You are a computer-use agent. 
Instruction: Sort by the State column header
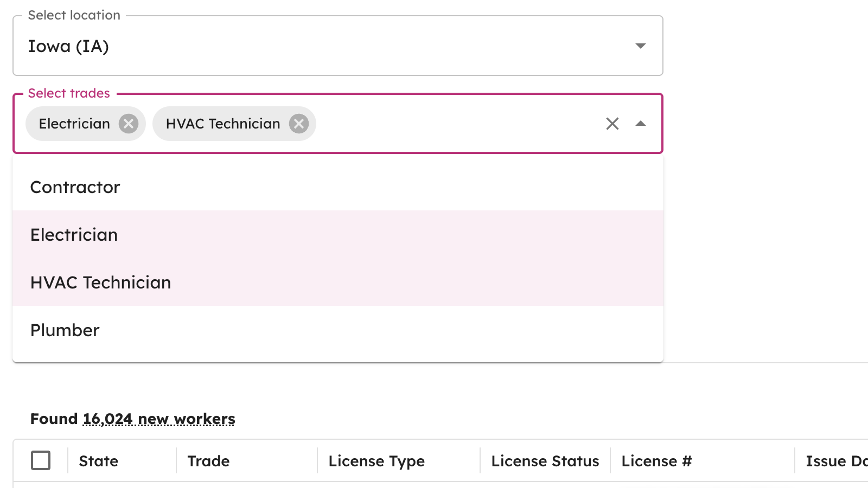click(98, 461)
